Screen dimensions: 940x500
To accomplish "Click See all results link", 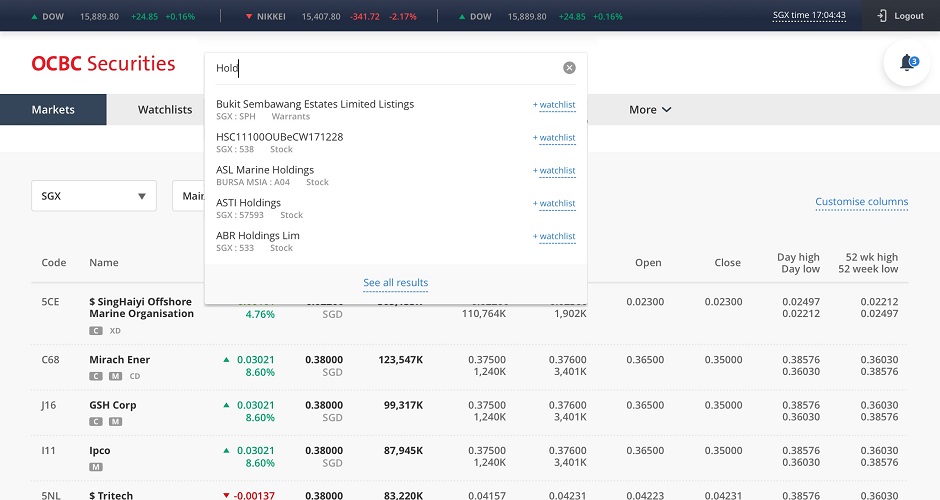I will click(x=396, y=282).
